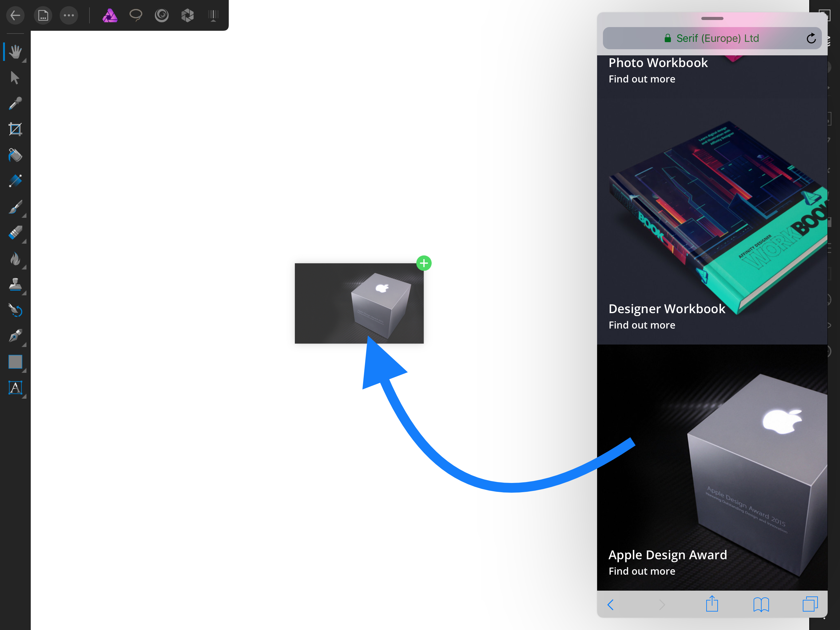Tap the back arrow to exit the document
The width and height of the screenshot is (840, 630).
tap(15, 16)
